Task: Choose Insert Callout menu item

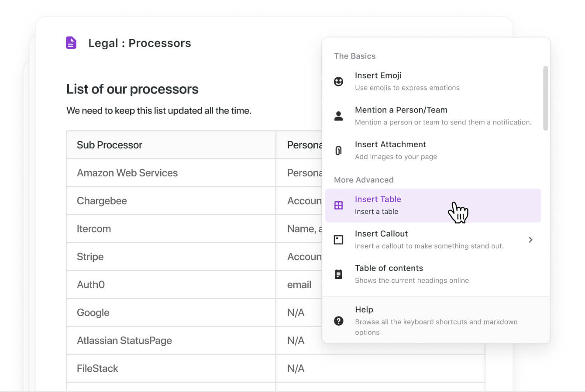Action: pyautogui.click(x=433, y=240)
